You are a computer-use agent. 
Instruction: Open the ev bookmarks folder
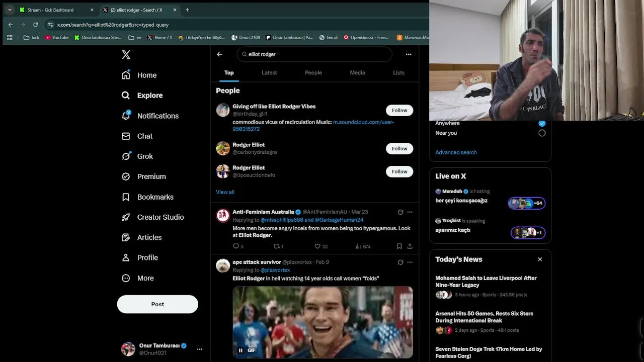pos(134,37)
